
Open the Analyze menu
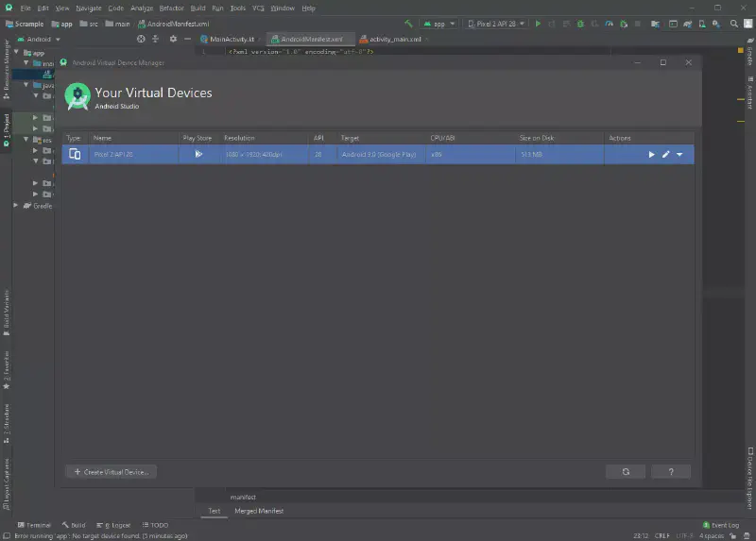pyautogui.click(x=142, y=8)
